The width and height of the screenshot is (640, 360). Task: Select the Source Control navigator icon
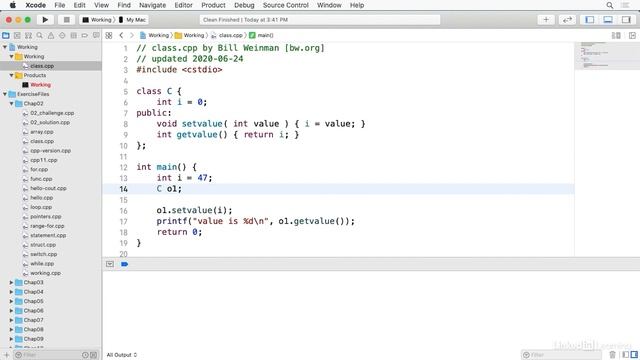(x=17, y=36)
